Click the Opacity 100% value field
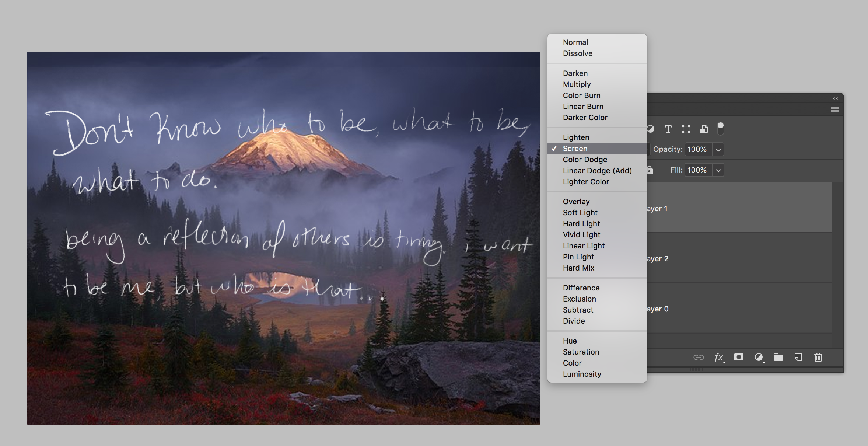Image resolution: width=868 pixels, height=446 pixels. (698, 150)
